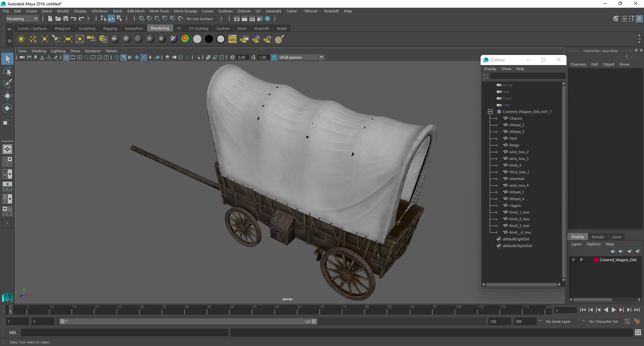Screen dimensions: 644x346
Task: Click the Play forwards button
Action: (613, 310)
